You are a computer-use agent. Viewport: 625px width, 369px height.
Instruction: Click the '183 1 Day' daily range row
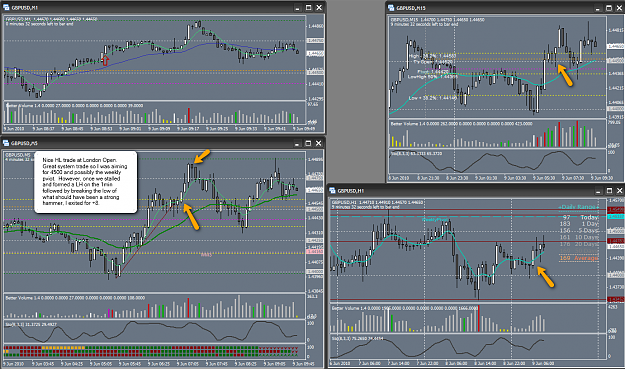tap(579, 224)
